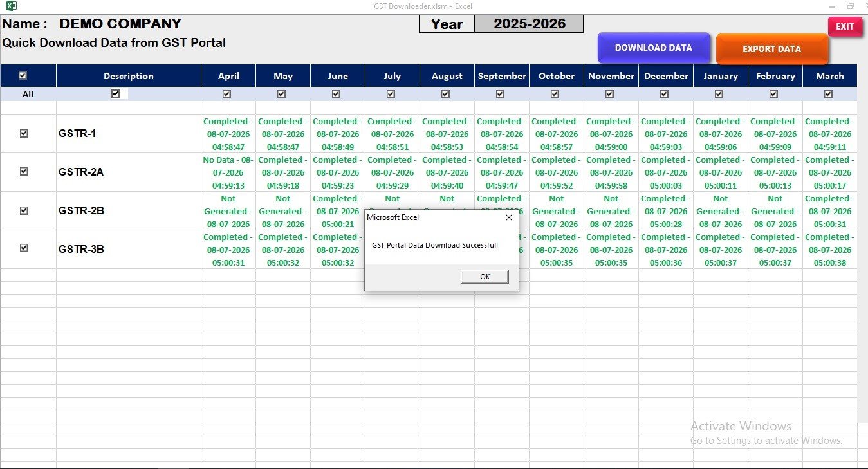Click the September column header
Screen dimensions: 868x469
502,76
